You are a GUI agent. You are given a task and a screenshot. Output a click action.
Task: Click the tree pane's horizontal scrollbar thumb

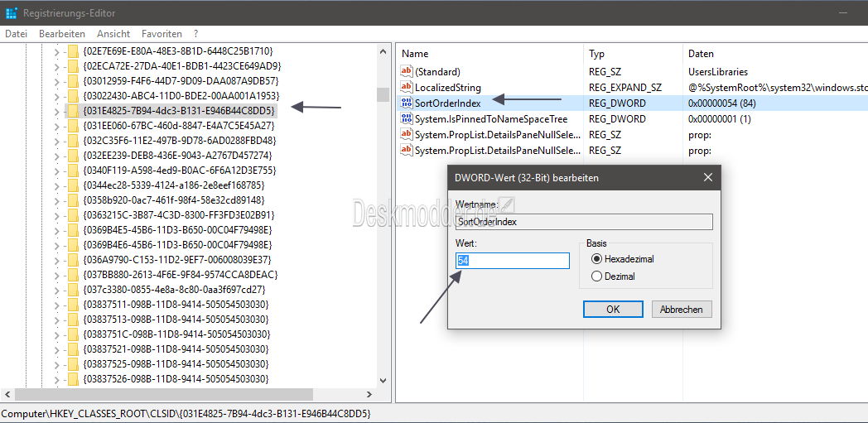[x=164, y=394]
